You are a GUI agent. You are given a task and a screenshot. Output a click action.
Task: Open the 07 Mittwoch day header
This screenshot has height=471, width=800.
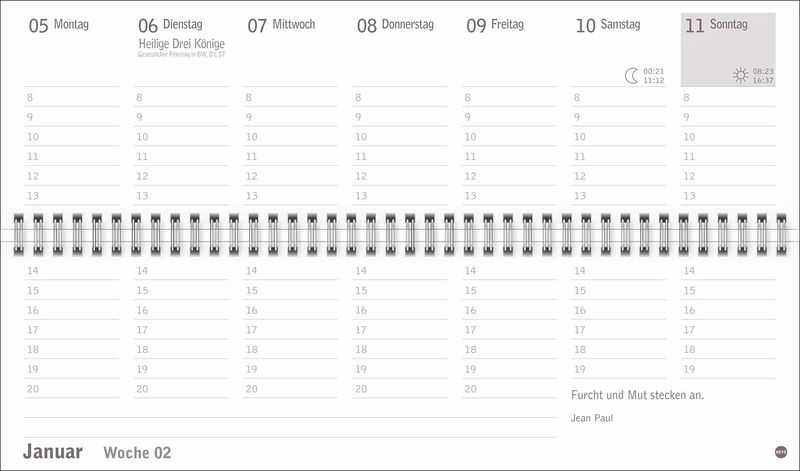pos(281,24)
